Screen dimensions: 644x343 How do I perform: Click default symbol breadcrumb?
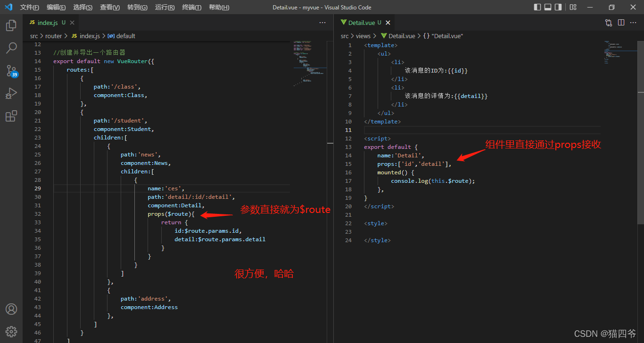click(122, 36)
